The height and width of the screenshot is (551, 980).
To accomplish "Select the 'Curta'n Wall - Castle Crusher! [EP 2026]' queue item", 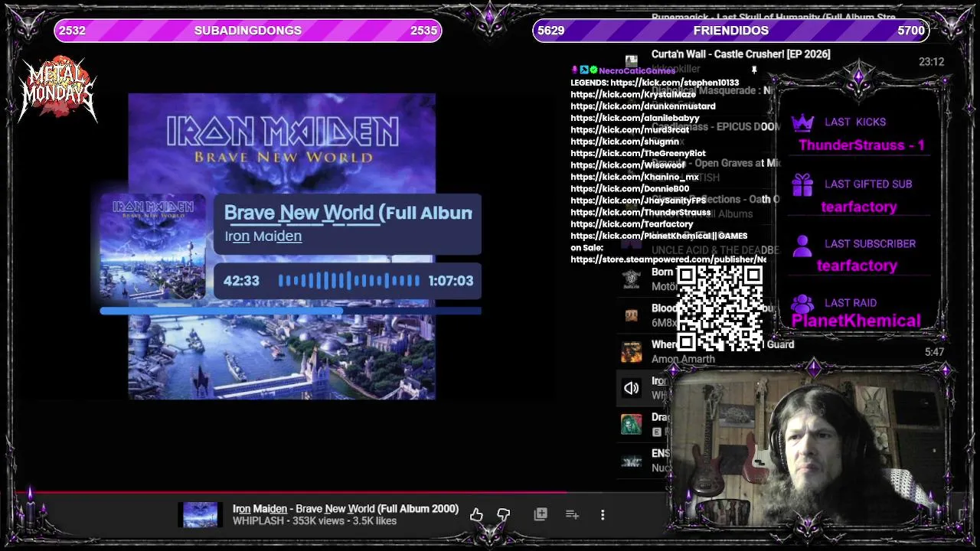I will pyautogui.click(x=740, y=54).
